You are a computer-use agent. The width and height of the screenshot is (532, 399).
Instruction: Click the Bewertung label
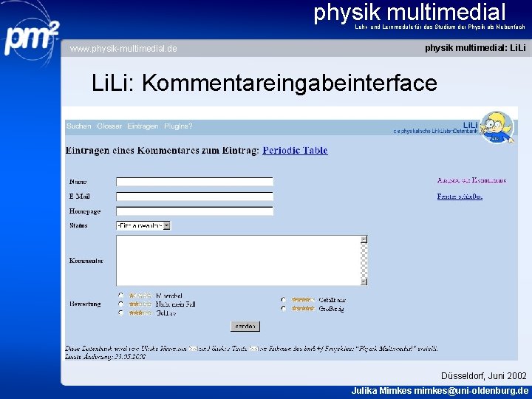pyautogui.click(x=85, y=304)
